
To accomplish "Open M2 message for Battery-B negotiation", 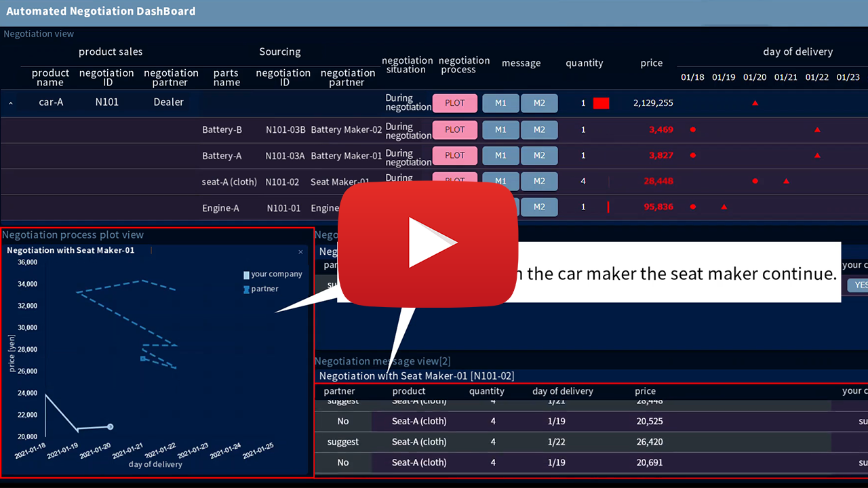I will (539, 129).
